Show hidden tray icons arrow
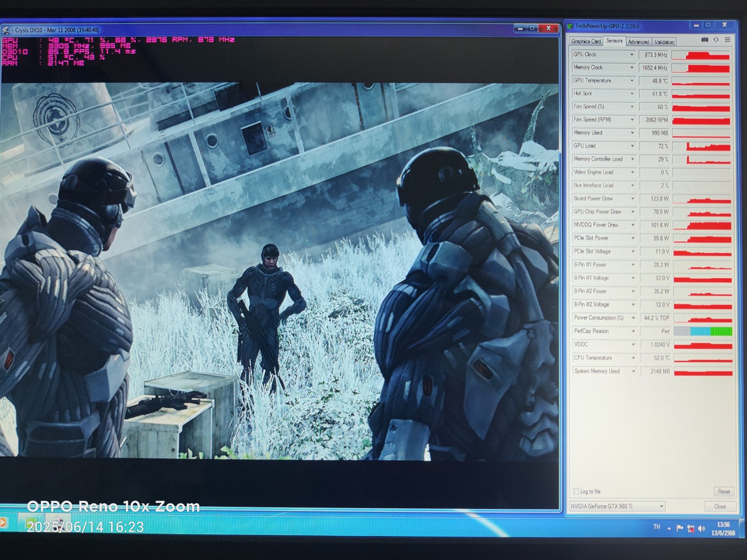747x560 pixels. (669, 528)
